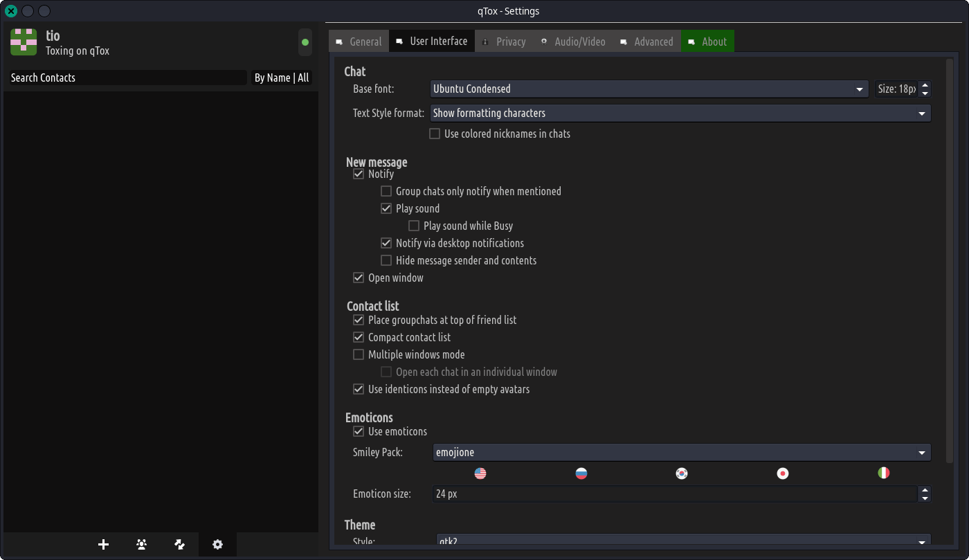Disable the Play sound checkbox

[x=386, y=209]
